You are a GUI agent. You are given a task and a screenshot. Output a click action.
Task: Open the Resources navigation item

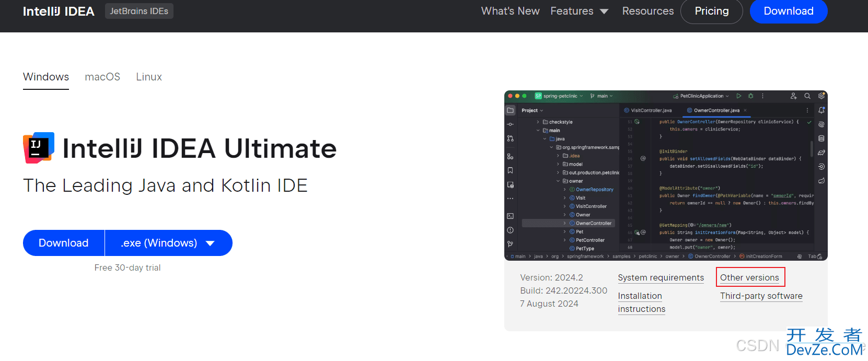tap(648, 11)
